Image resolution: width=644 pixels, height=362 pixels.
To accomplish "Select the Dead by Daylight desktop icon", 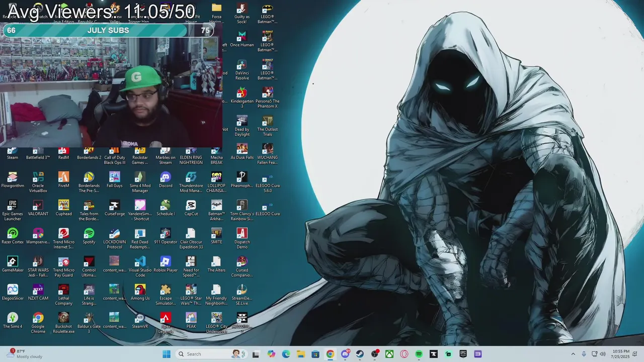I will coord(242,126).
